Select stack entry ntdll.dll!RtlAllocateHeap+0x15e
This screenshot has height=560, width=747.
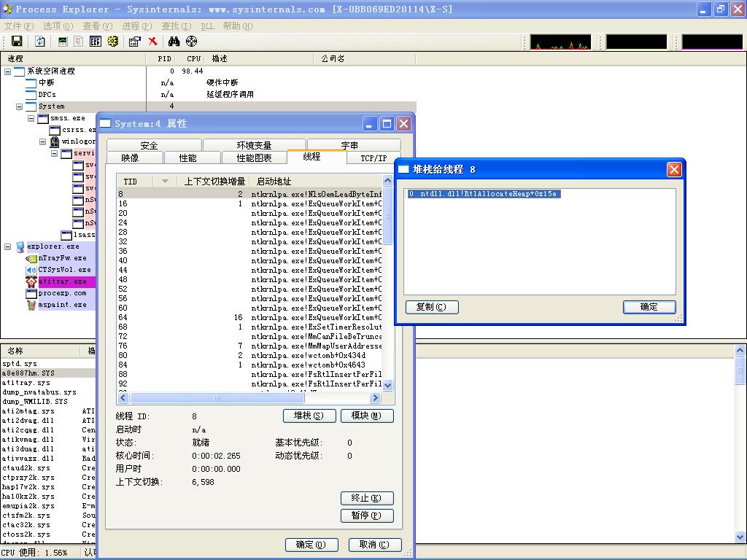484,194
